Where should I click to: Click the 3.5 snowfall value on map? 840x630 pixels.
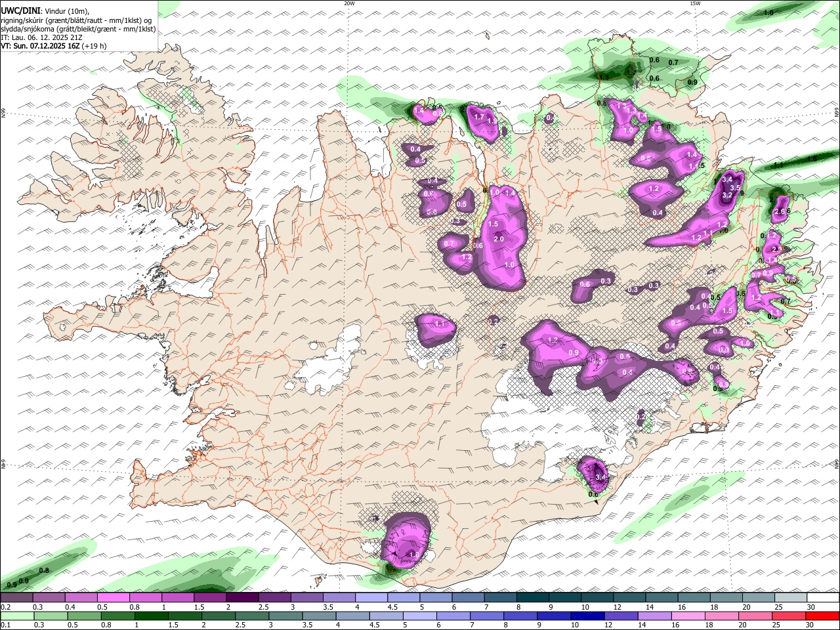click(x=735, y=187)
